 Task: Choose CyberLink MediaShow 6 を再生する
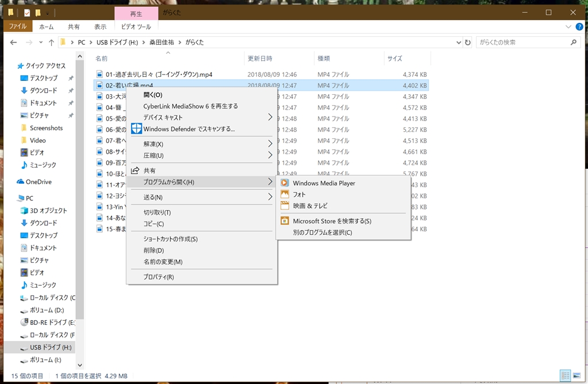[202, 106]
